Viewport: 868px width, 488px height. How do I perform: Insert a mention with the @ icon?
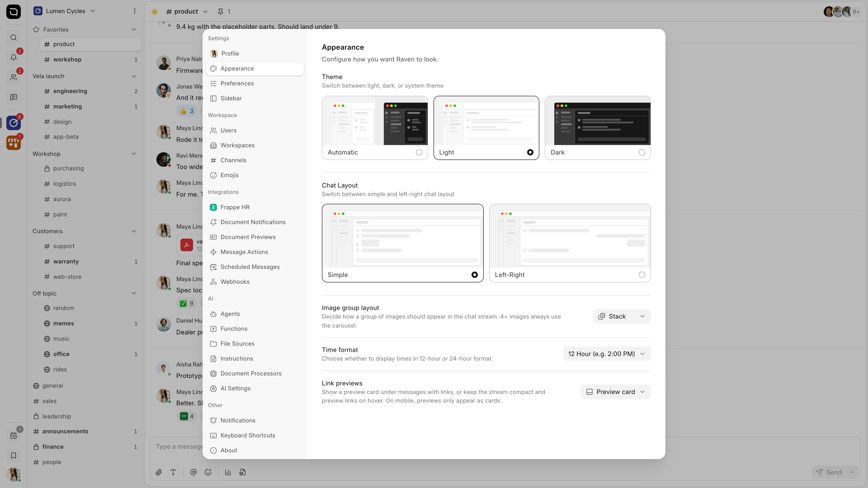click(x=193, y=472)
